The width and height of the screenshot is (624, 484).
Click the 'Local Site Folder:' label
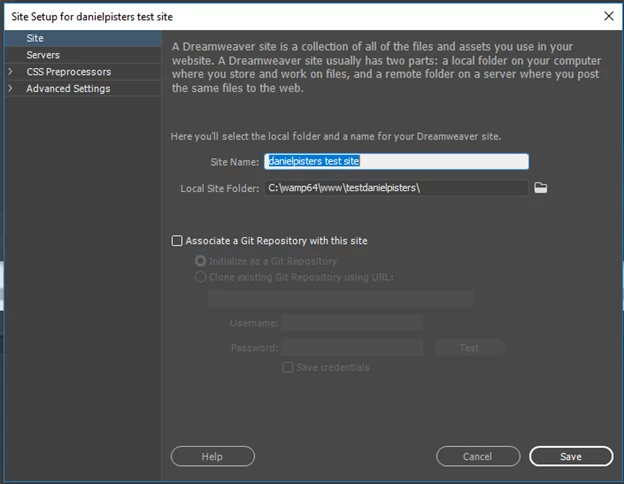coord(220,188)
